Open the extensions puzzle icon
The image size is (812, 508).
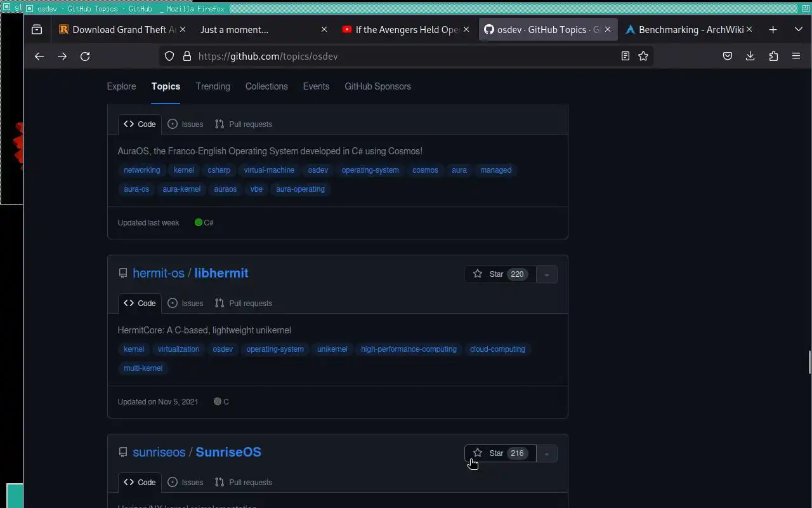pos(773,56)
